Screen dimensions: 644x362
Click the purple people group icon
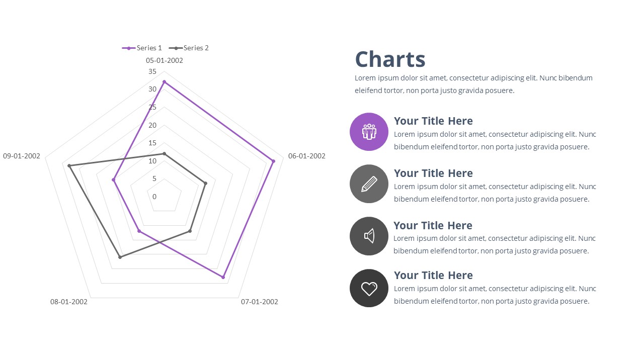[x=369, y=132]
